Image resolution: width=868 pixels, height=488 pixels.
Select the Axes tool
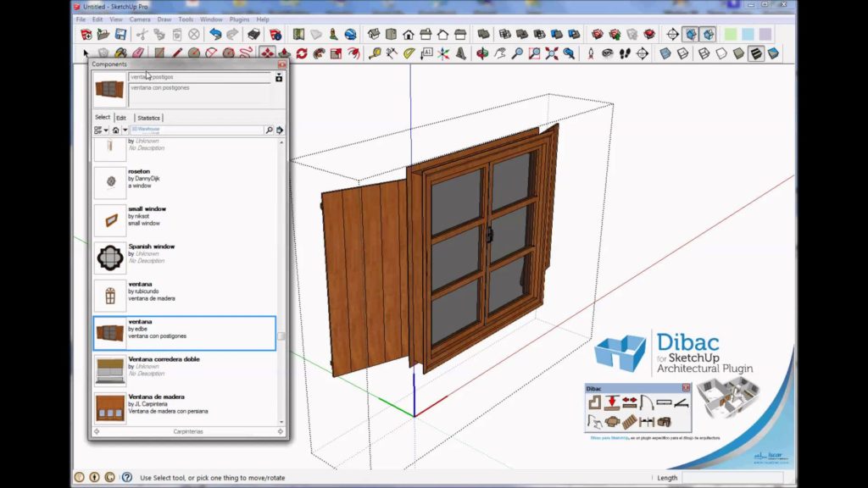(443, 53)
